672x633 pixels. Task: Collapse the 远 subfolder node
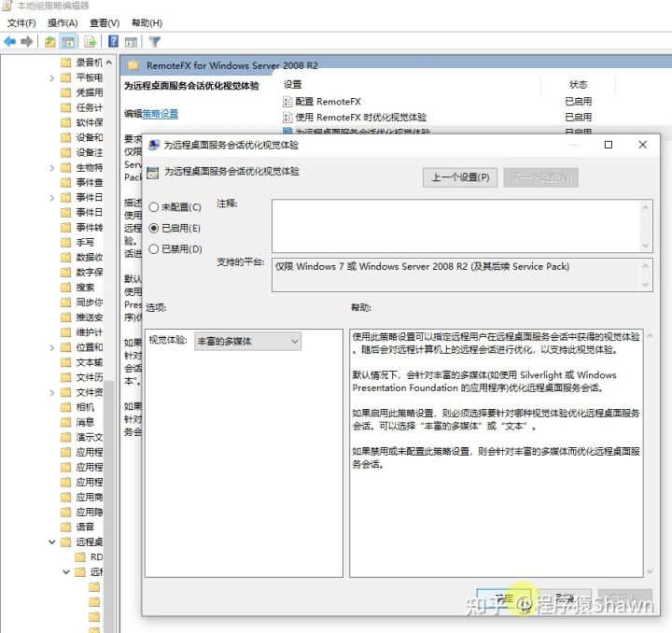[66, 571]
